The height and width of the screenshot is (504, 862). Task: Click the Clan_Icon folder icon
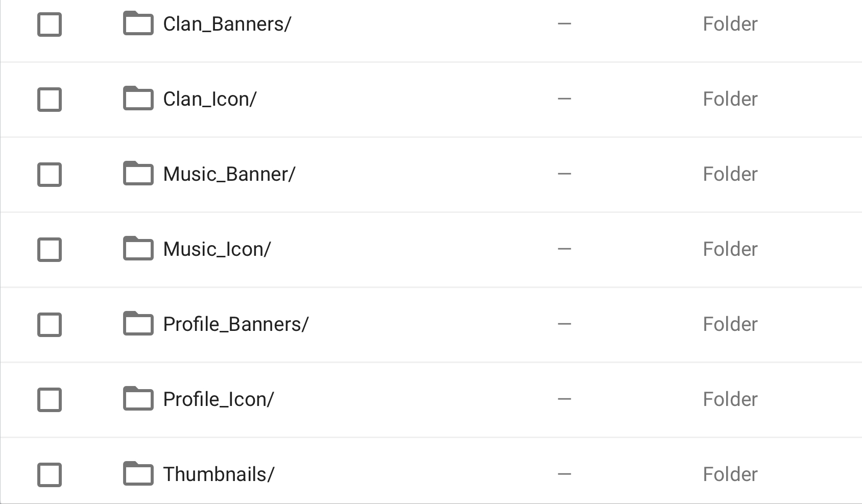[x=138, y=99]
